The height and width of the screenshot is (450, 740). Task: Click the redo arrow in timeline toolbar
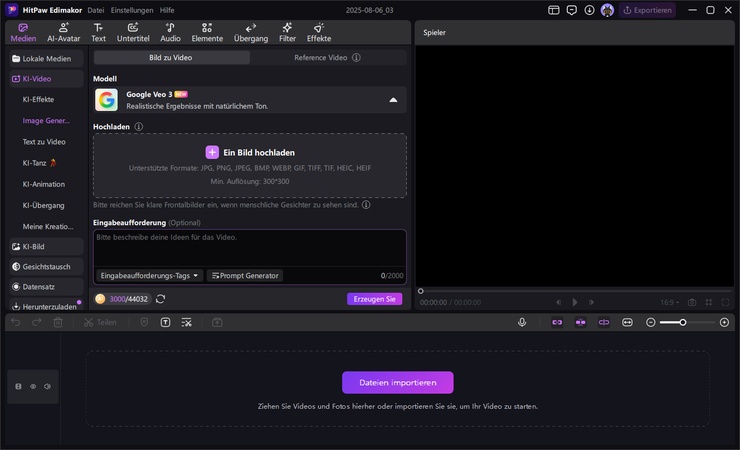(36, 323)
